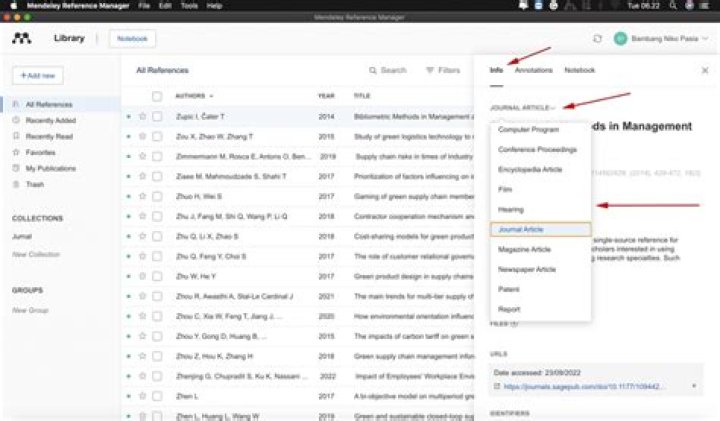Click the All References sidebar icon
The image size is (720, 421).
point(16,105)
